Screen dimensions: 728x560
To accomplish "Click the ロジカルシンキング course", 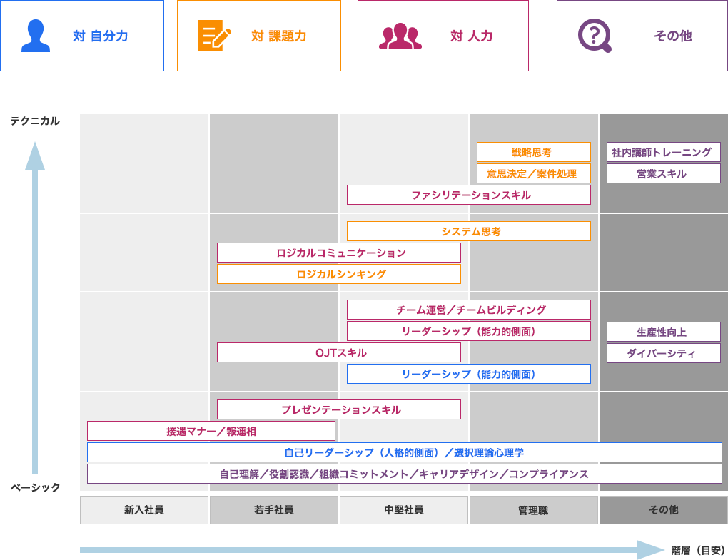I will pyautogui.click(x=339, y=274).
